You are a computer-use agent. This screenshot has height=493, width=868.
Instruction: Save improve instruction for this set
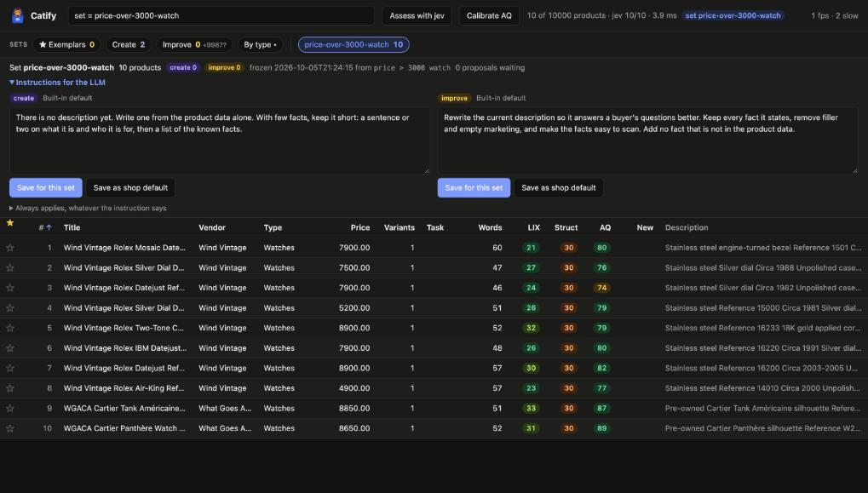click(x=474, y=187)
